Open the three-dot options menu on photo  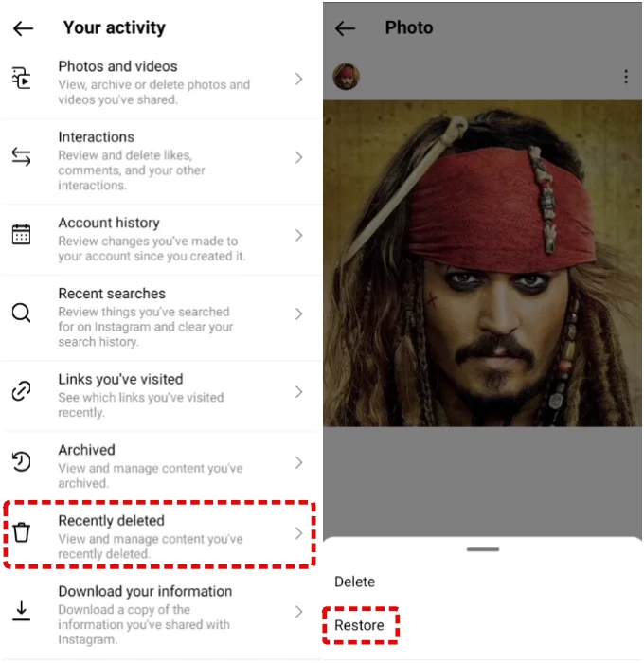(626, 77)
